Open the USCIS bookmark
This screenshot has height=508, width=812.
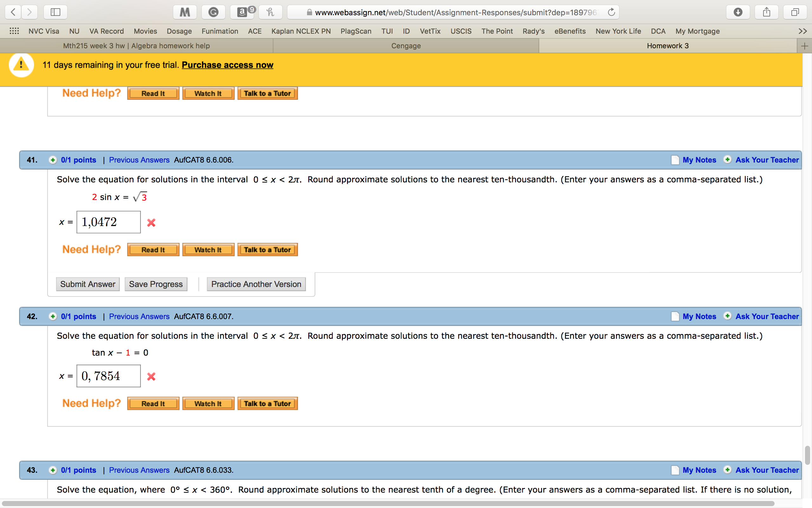(461, 31)
